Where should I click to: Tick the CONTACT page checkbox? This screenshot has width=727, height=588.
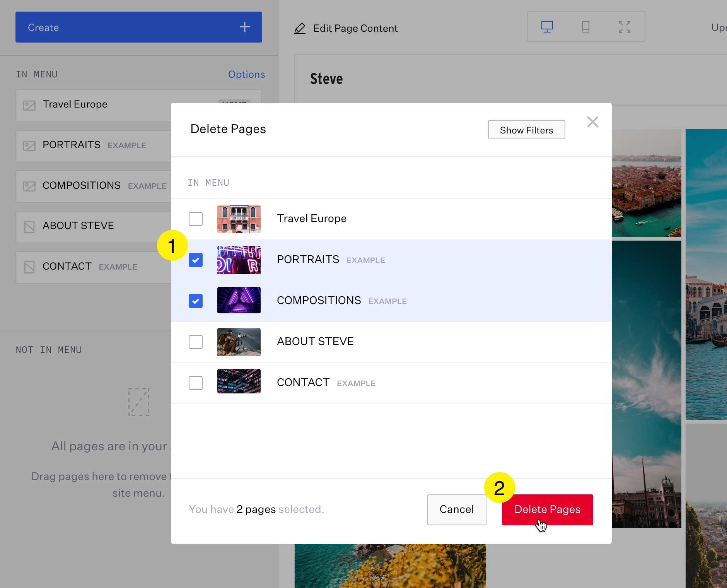tap(196, 383)
